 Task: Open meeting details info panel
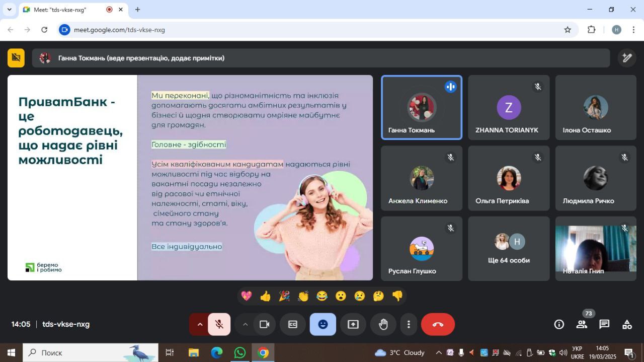(559, 324)
